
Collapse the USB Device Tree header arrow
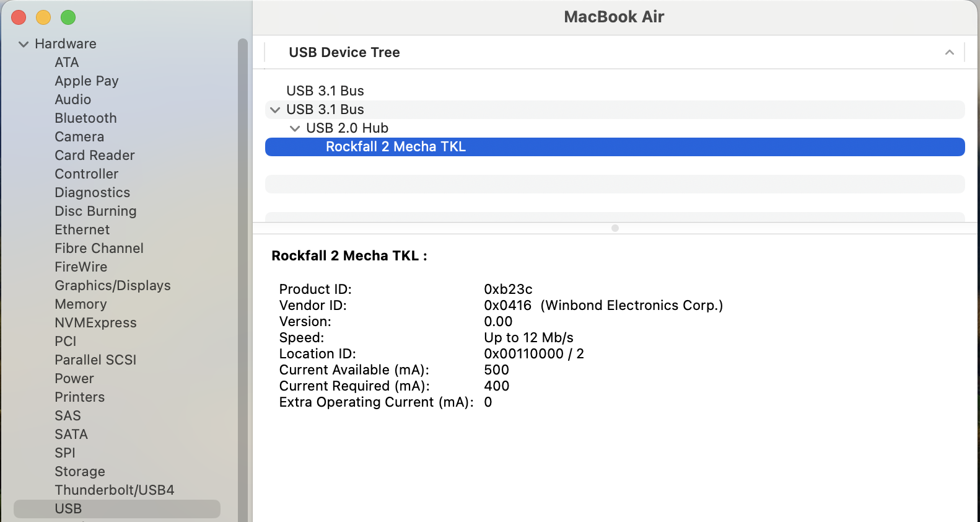point(949,53)
